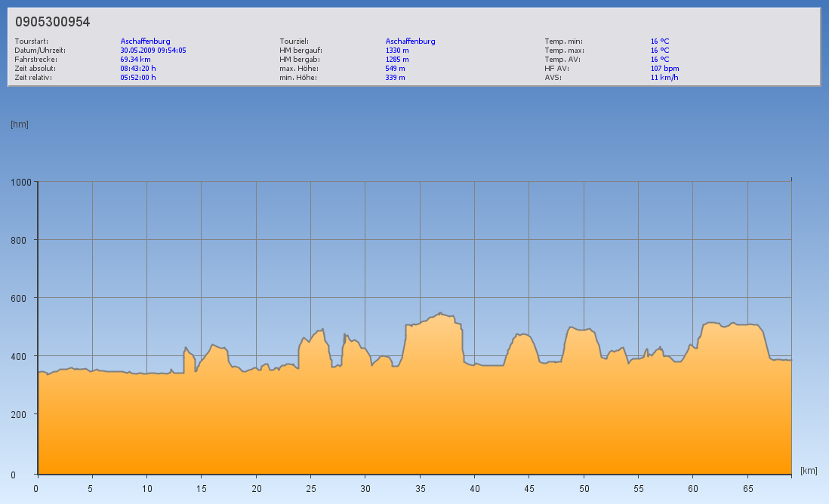Select the Tourstart value Aschaffenburg

[145, 41]
